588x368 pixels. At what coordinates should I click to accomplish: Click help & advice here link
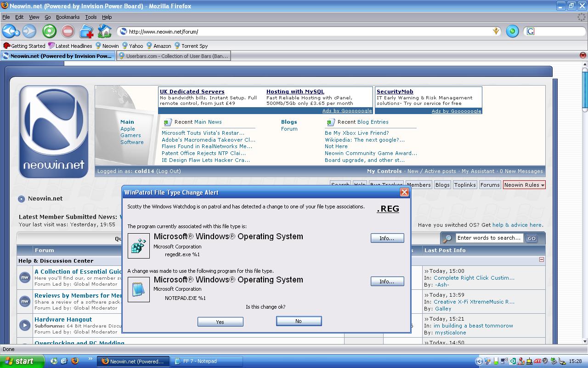517,225
